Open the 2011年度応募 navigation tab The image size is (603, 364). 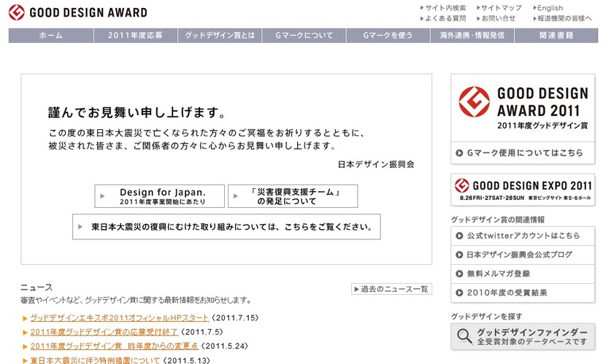(x=135, y=35)
